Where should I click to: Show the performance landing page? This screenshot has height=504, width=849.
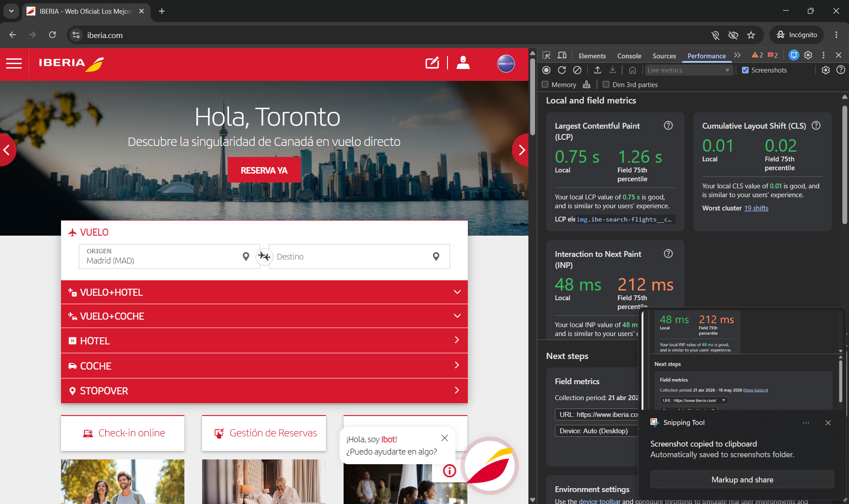pos(632,70)
